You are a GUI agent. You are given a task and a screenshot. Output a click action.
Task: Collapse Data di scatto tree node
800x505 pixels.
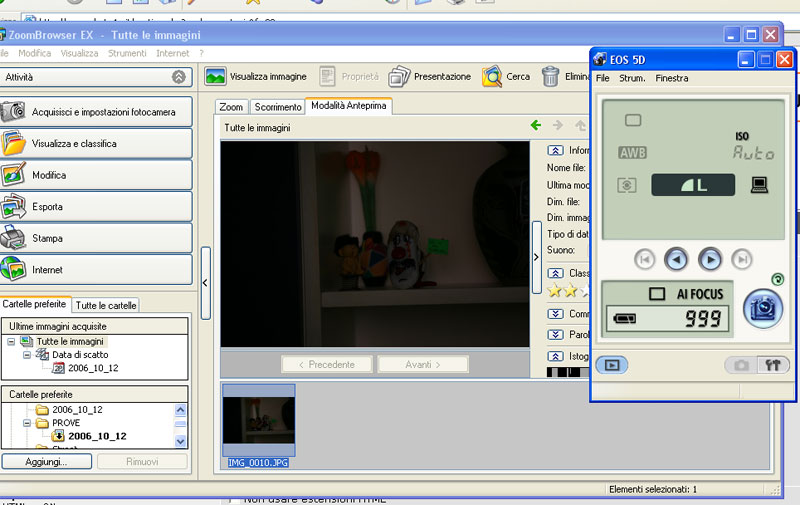[27, 355]
